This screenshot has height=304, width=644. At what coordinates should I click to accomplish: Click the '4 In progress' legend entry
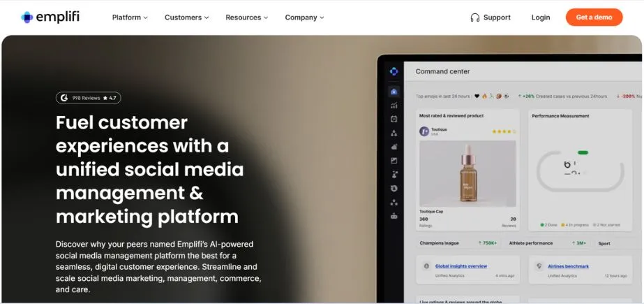click(x=575, y=225)
